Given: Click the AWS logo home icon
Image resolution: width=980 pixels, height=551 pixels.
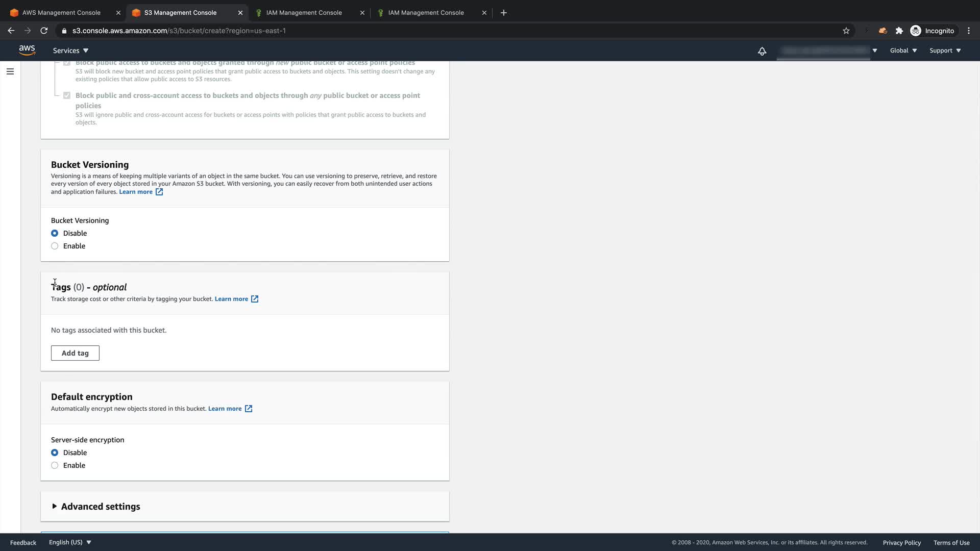Looking at the screenshot, I should point(27,50).
